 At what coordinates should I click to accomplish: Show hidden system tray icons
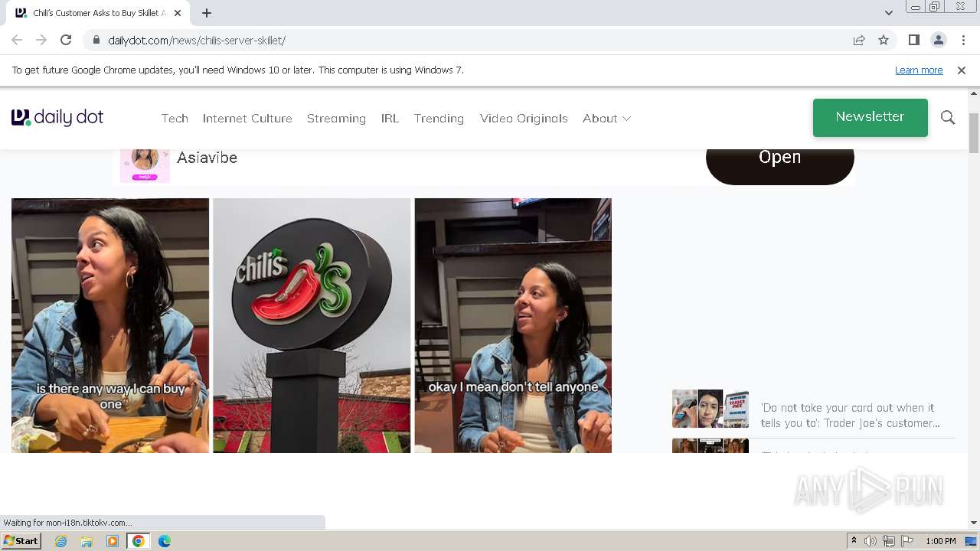pyautogui.click(x=854, y=541)
